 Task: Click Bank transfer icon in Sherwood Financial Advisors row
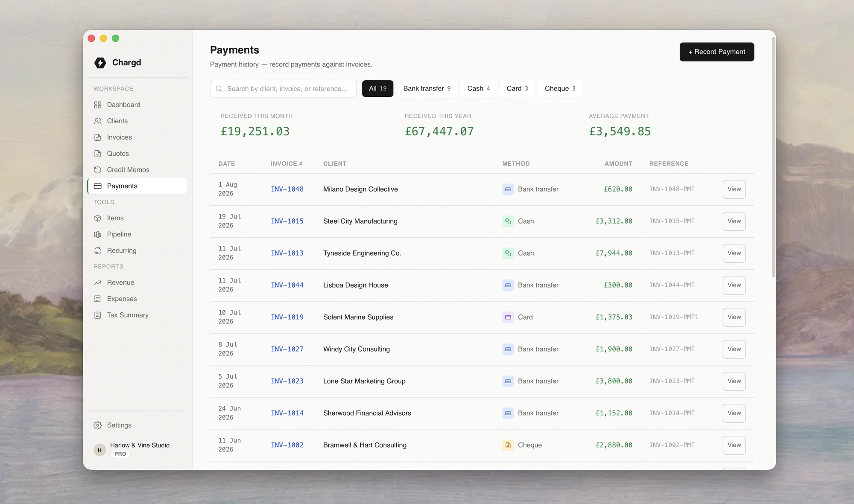(x=508, y=413)
